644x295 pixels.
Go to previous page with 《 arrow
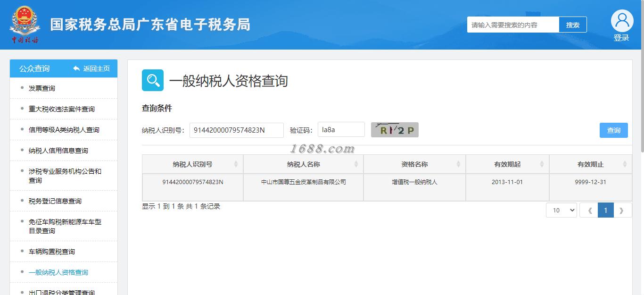589,211
